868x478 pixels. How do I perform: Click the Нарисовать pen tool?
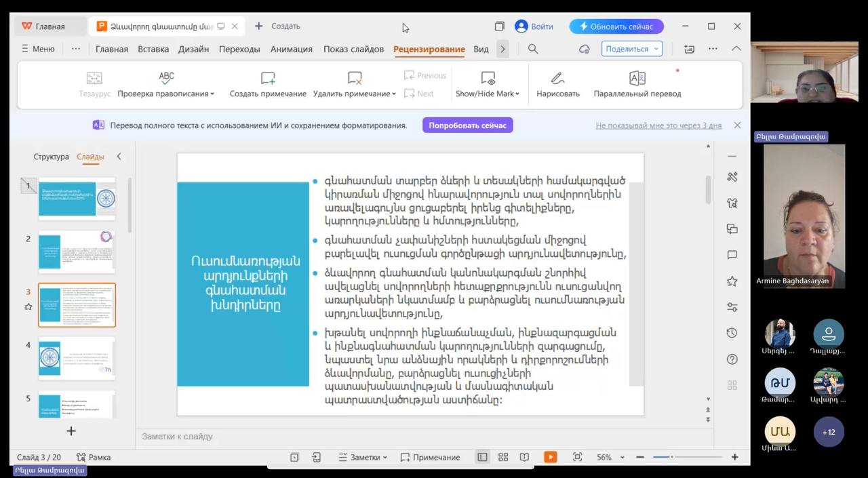click(557, 78)
